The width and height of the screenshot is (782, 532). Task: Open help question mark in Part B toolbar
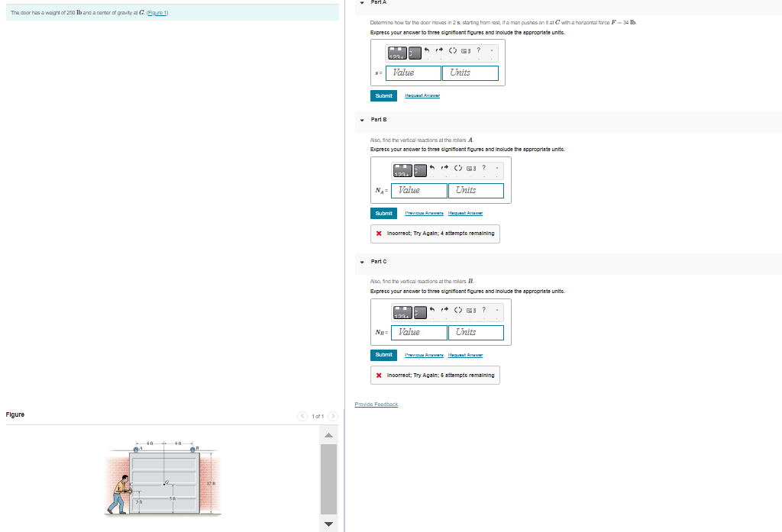483,168
